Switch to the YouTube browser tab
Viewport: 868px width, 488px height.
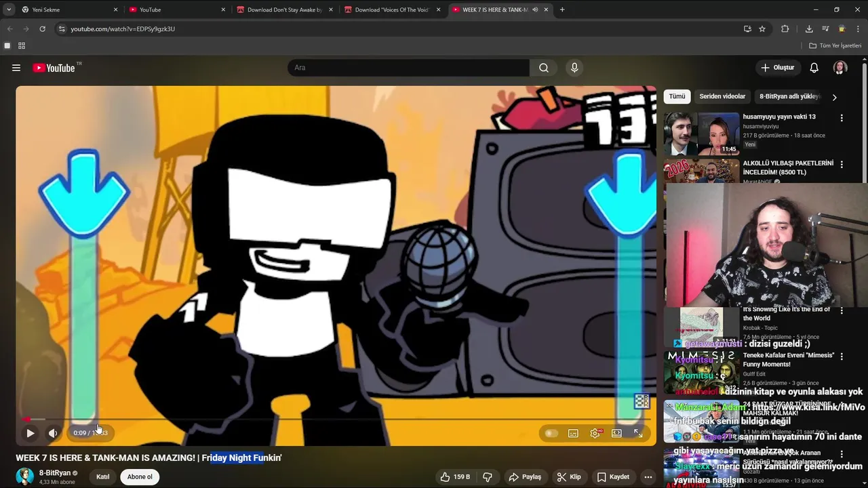coord(177,9)
